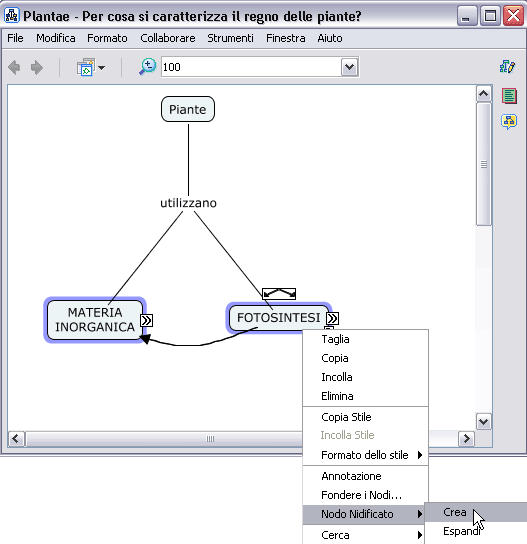The image size is (527, 544).
Task: Select the Piante concept node
Action: tap(188, 109)
